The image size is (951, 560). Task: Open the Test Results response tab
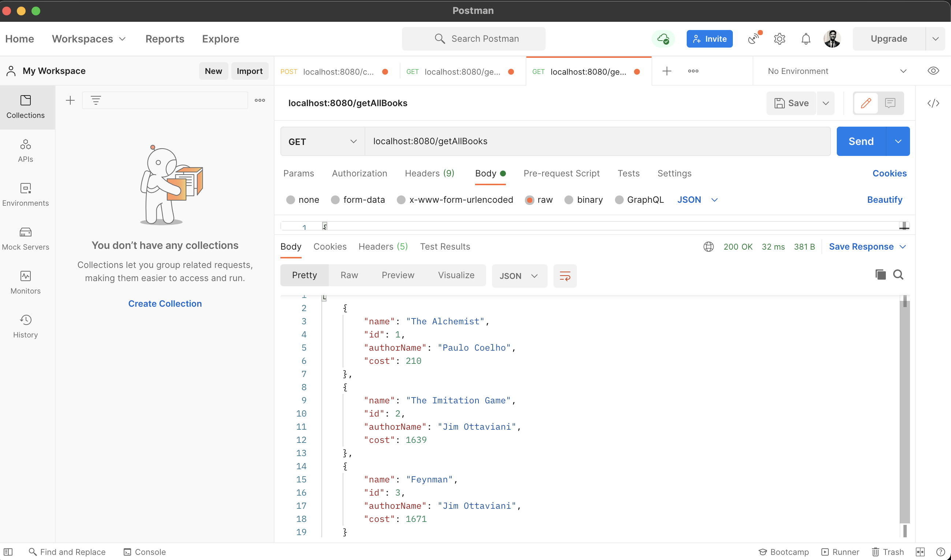445,247
